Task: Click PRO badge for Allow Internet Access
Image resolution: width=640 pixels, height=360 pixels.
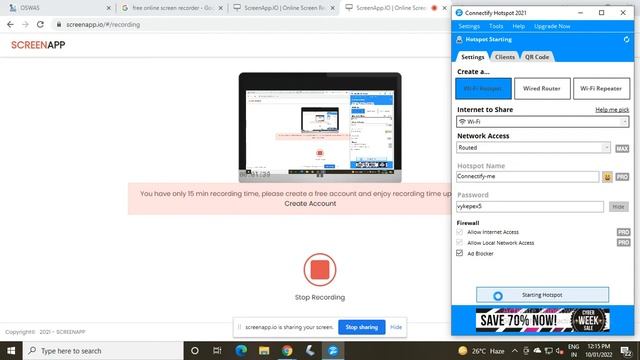Action: tap(623, 232)
